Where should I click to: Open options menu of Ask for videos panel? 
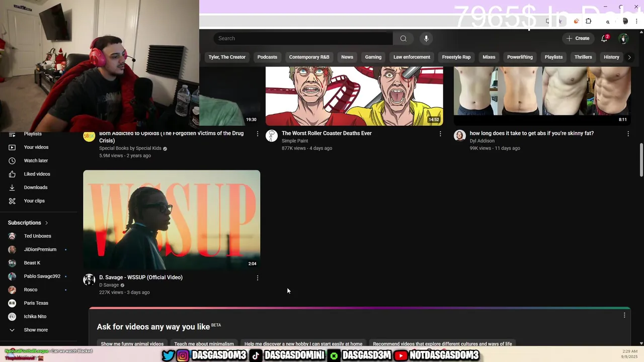click(x=624, y=315)
